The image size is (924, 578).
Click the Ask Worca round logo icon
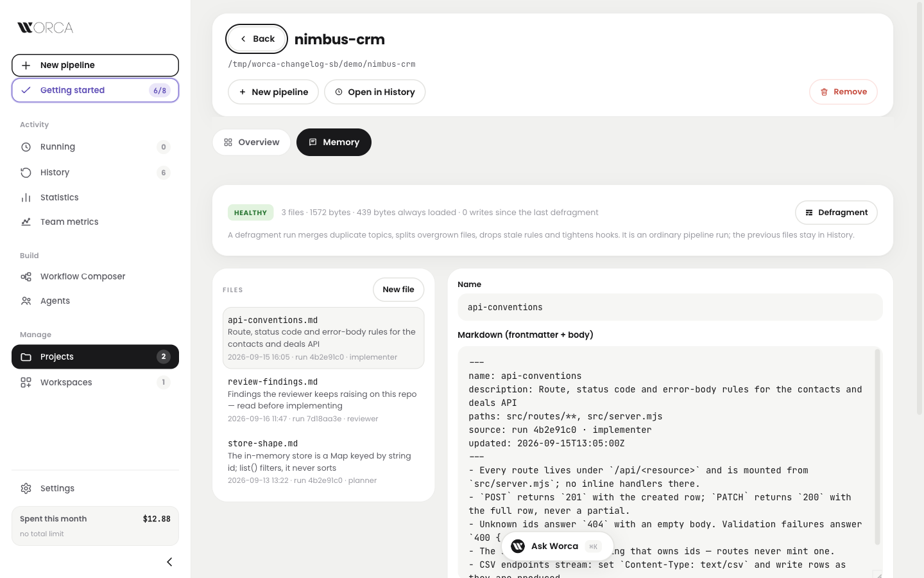pos(518,547)
